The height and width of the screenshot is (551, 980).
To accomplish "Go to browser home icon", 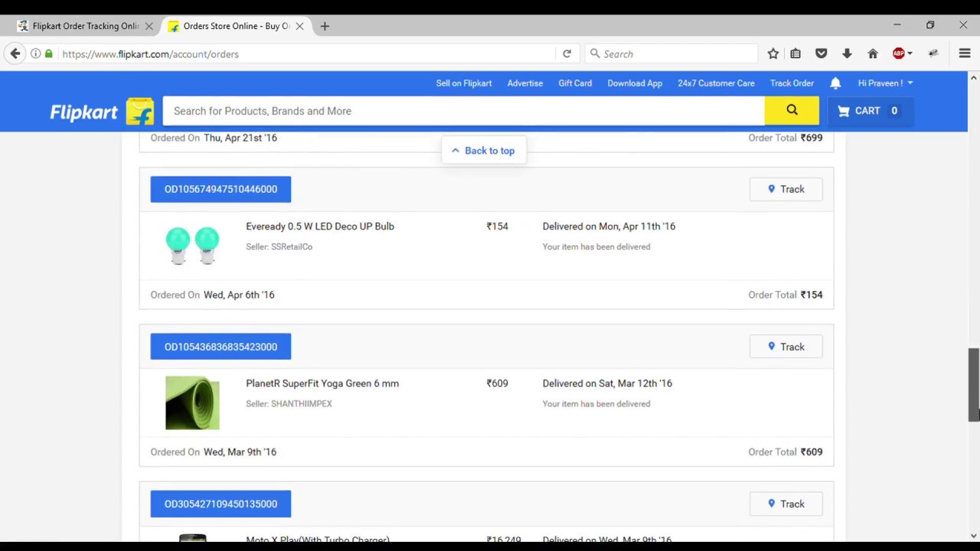I will (x=873, y=54).
